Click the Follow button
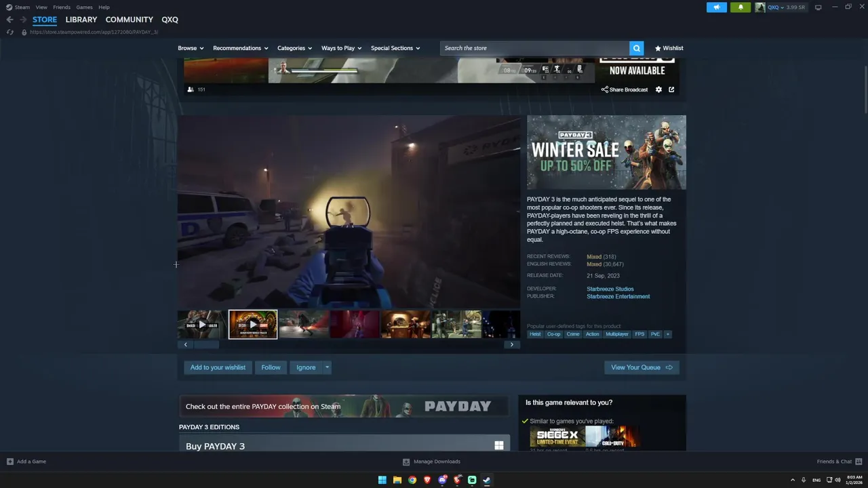Image resolution: width=868 pixels, height=488 pixels. (x=271, y=367)
